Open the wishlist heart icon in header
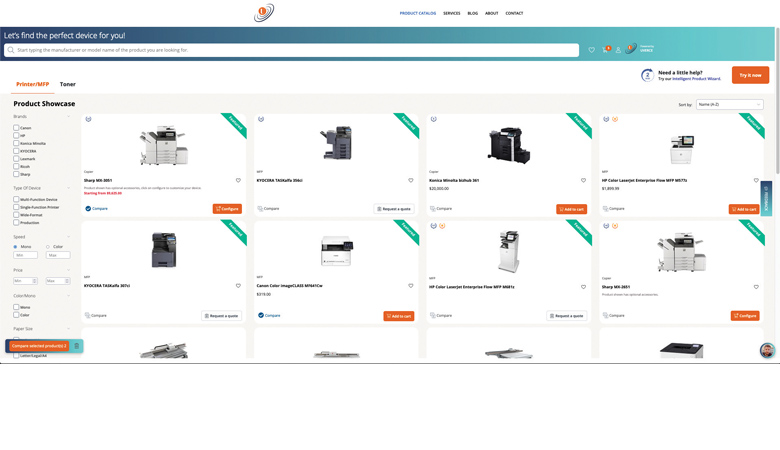780x450 pixels. (591, 50)
